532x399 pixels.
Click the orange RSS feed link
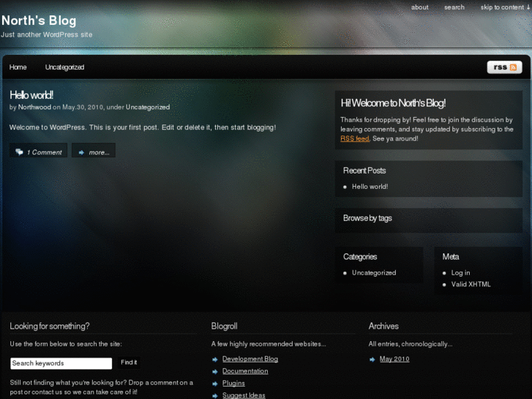(355, 138)
